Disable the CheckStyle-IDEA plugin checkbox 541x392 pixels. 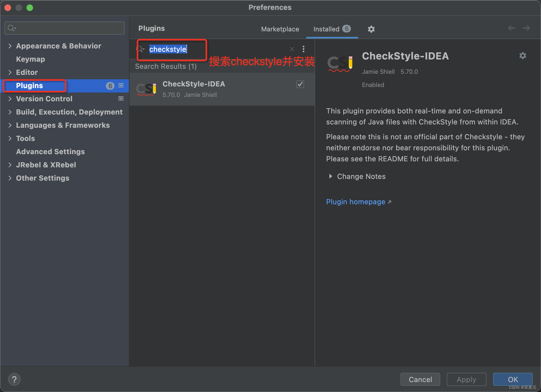[x=300, y=84]
